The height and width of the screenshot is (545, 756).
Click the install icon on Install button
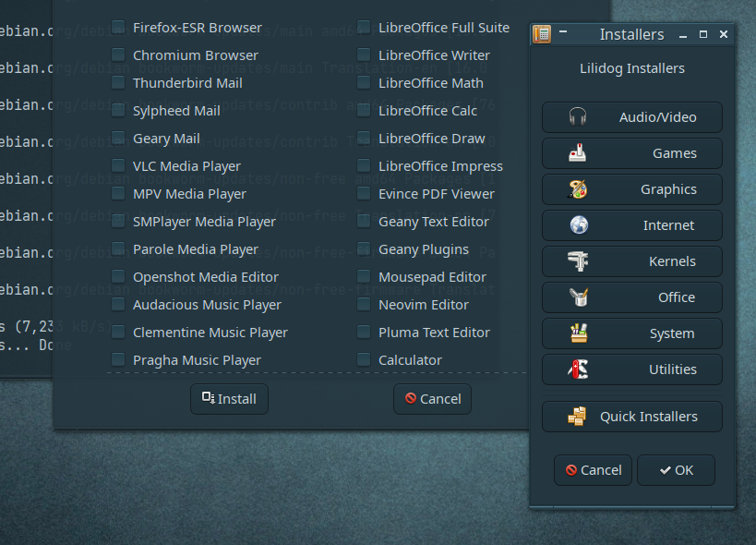[209, 398]
